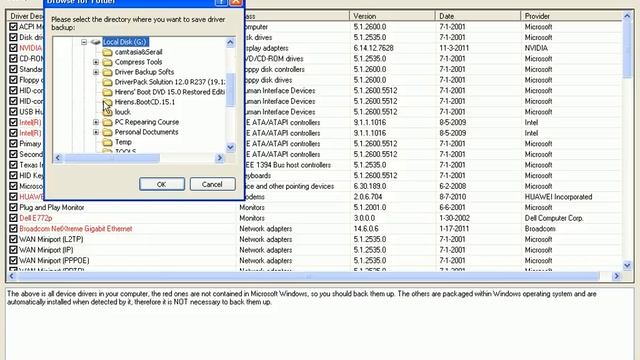Click version 6.14.12.7628 cell
This screenshot has height=360, width=640.
pyautogui.click(x=373, y=48)
